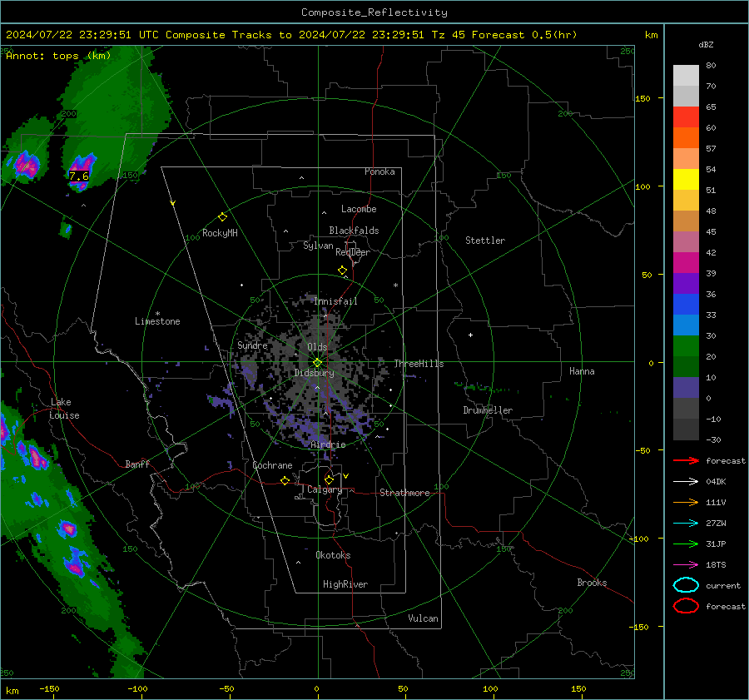The height and width of the screenshot is (700, 749).
Task: Click the HighRiver city label
Action: pyautogui.click(x=345, y=584)
